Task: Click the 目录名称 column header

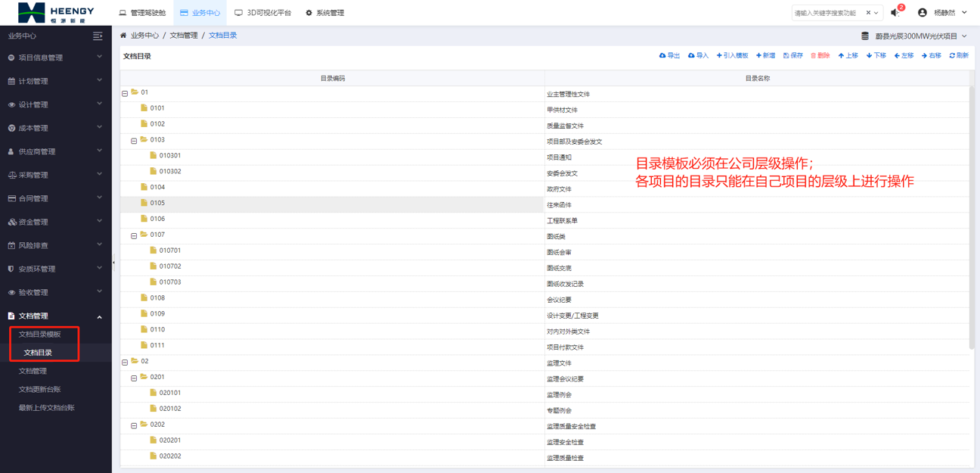Action: [757, 78]
